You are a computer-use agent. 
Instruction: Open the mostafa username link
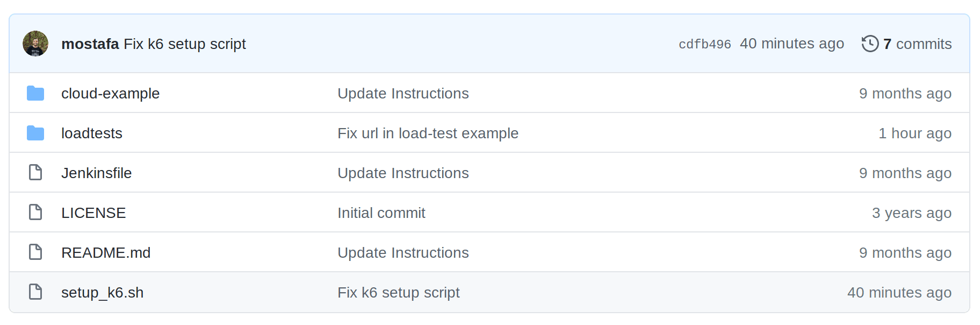pos(90,44)
